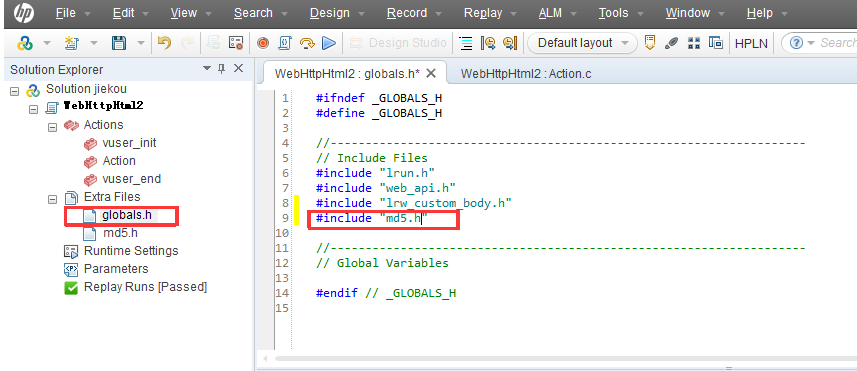Undo the last edit
This screenshot has height=371, width=857.
[164, 43]
